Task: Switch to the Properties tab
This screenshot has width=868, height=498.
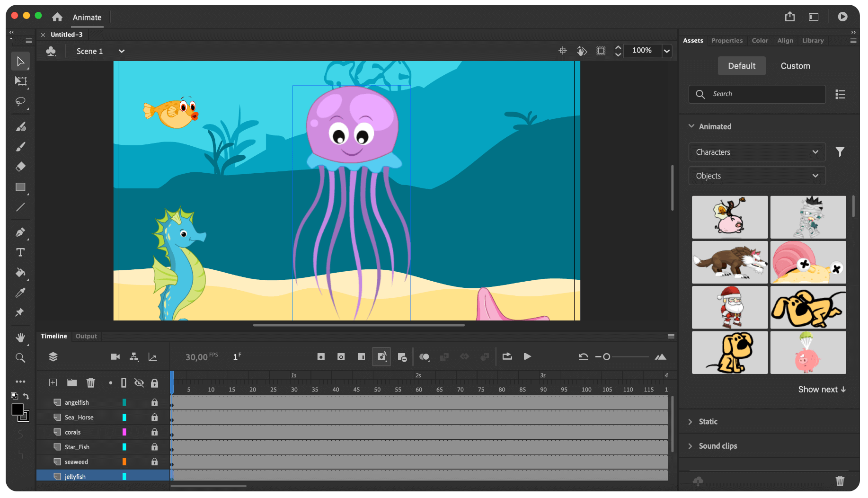Action: click(x=726, y=41)
